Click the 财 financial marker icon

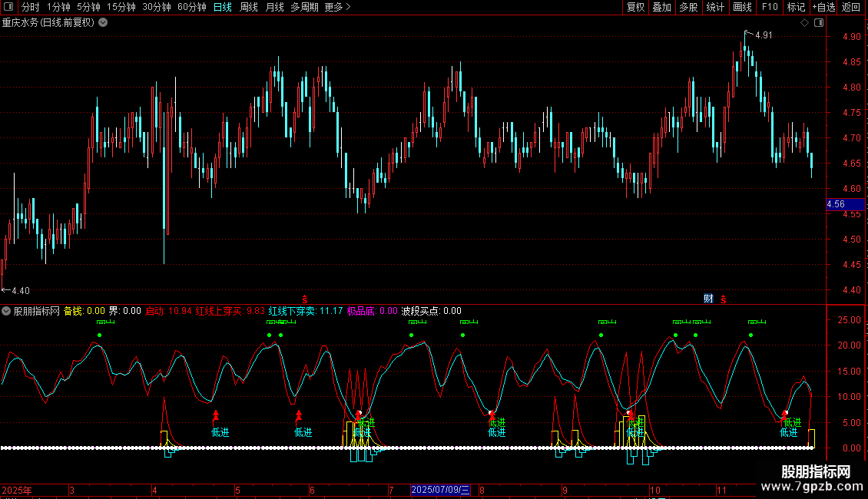click(708, 299)
